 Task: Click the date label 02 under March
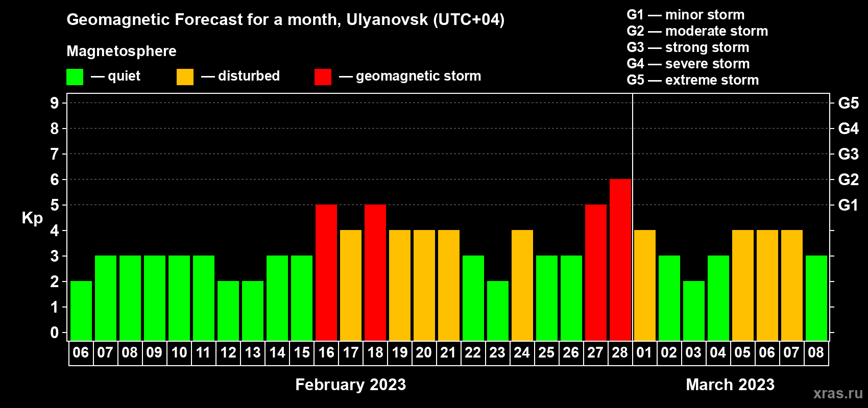(669, 353)
